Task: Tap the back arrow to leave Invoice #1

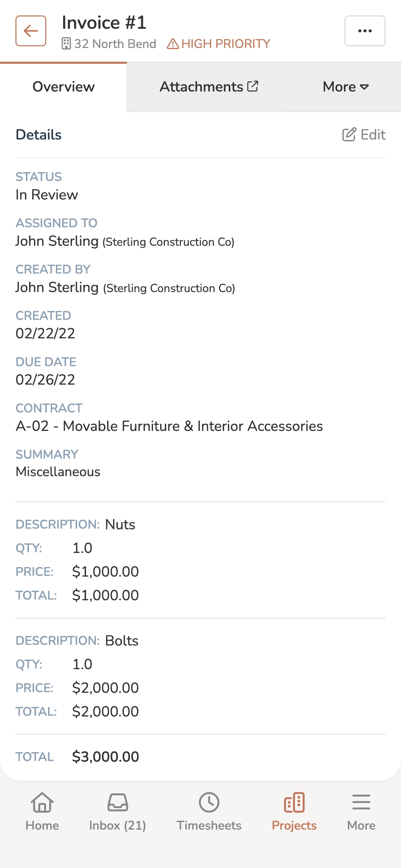Action: (x=31, y=31)
